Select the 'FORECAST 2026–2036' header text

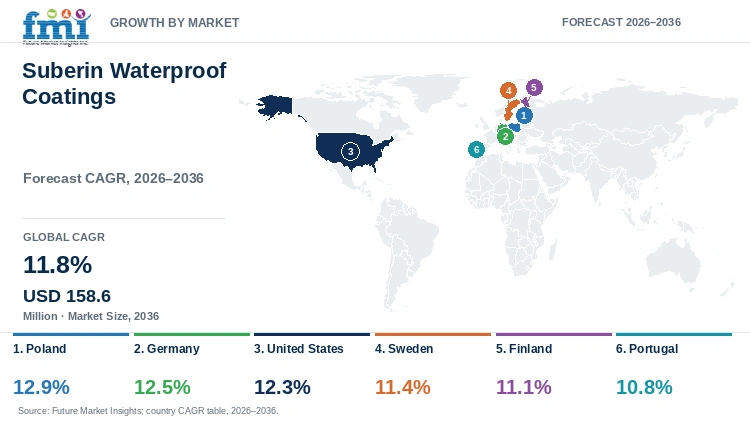click(x=621, y=22)
